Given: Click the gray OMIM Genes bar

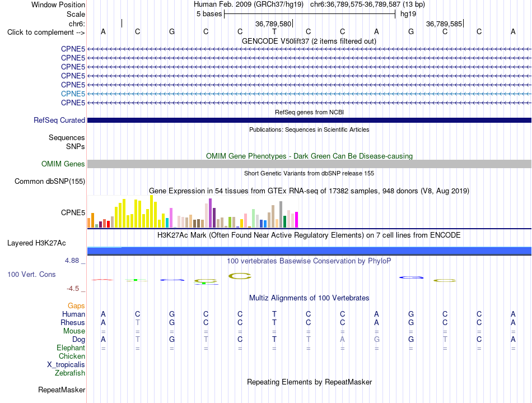Looking at the screenshot, I should pyautogui.click(x=309, y=164).
